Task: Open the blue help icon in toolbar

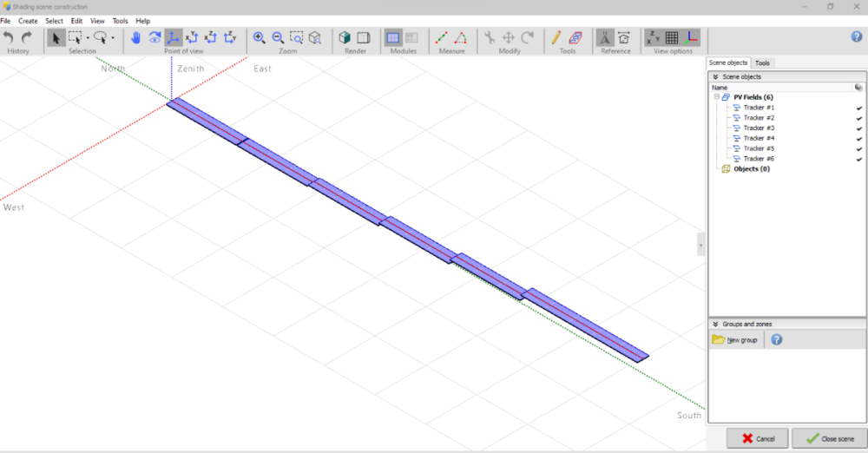Action: coord(857,36)
